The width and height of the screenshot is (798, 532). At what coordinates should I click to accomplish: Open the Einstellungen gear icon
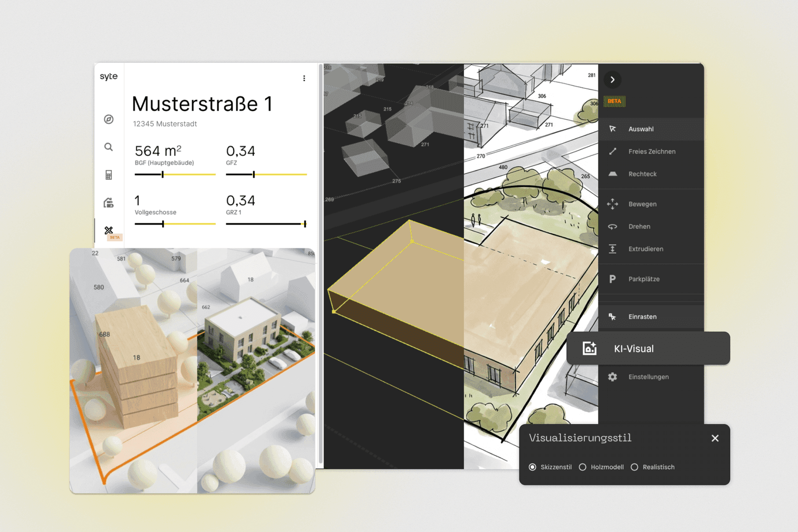click(612, 377)
